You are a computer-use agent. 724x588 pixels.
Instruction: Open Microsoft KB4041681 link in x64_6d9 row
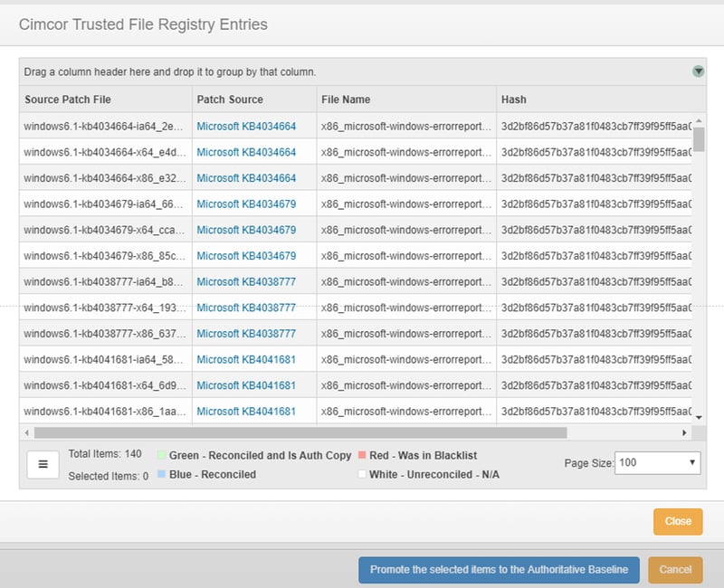[x=246, y=385]
